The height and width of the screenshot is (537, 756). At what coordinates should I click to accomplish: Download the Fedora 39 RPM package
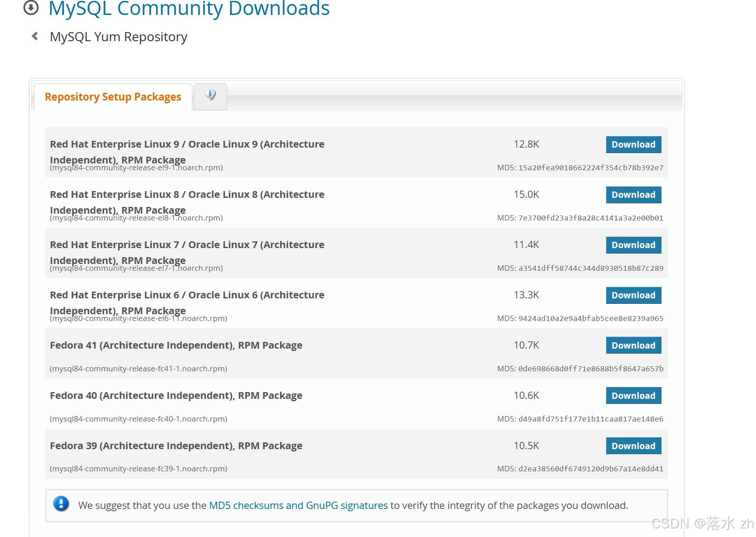point(633,446)
